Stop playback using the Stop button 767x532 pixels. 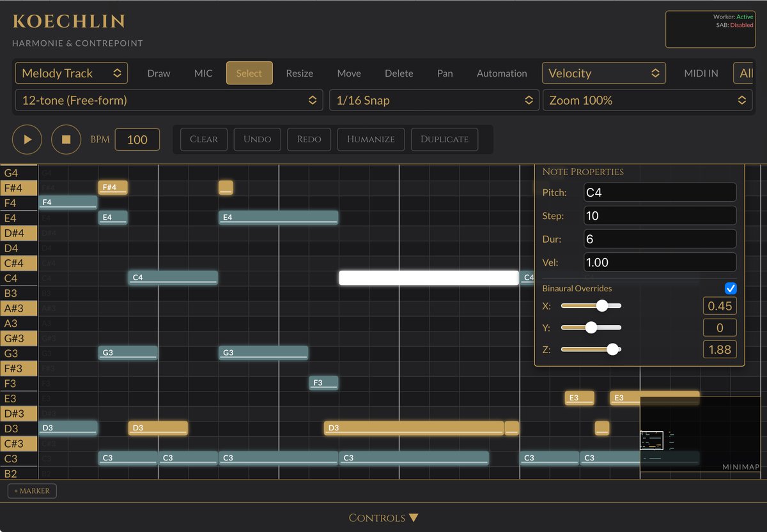(x=66, y=139)
